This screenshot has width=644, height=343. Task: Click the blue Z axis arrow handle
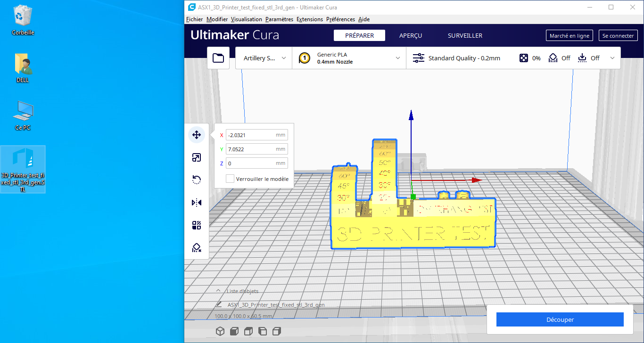coord(411,115)
